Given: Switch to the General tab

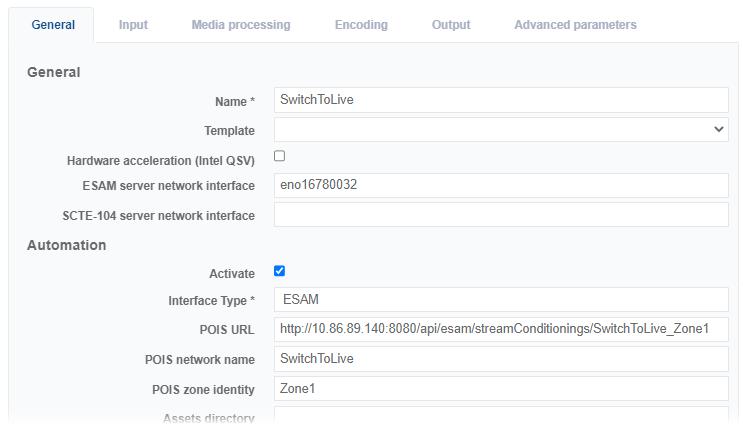Looking at the screenshot, I should click(53, 25).
